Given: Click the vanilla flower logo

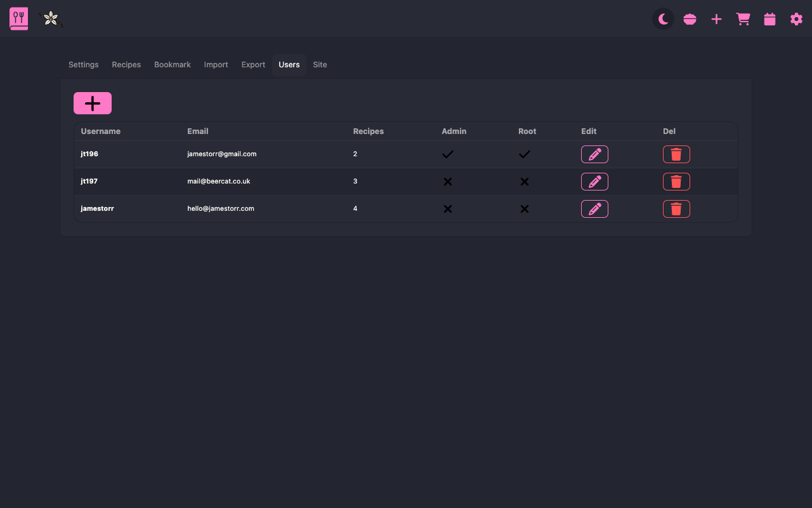Looking at the screenshot, I should point(51,19).
